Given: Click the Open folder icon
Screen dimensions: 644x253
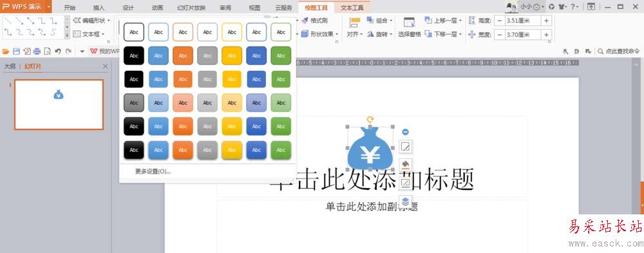Looking at the screenshot, I should coord(6,52).
